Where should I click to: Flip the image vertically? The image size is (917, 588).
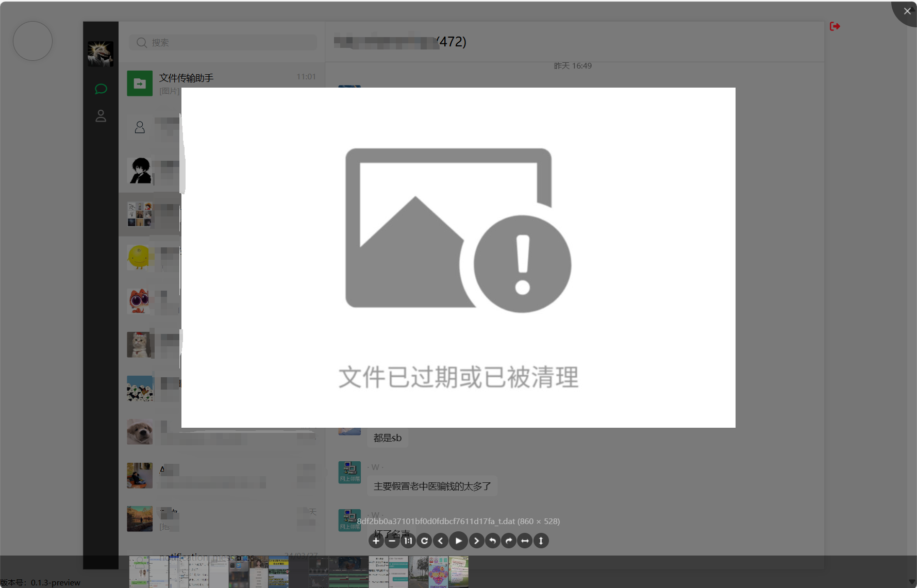541,541
